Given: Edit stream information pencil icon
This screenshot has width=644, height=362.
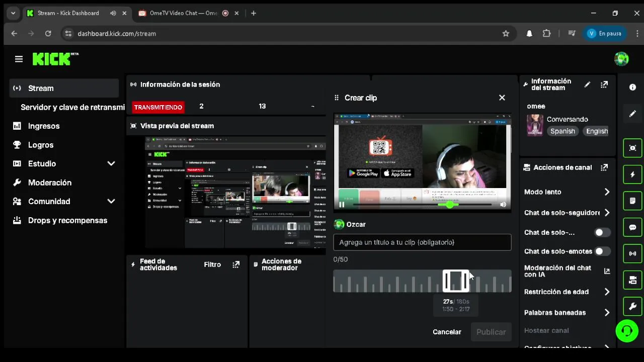Looking at the screenshot, I should coord(587,84).
